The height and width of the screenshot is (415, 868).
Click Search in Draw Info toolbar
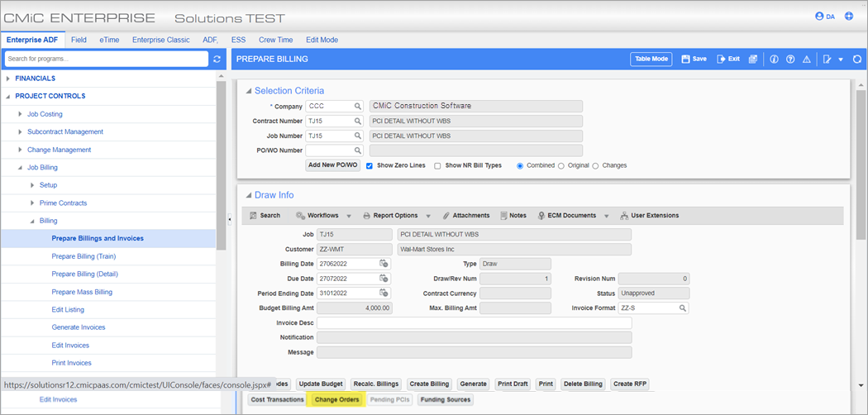265,215
